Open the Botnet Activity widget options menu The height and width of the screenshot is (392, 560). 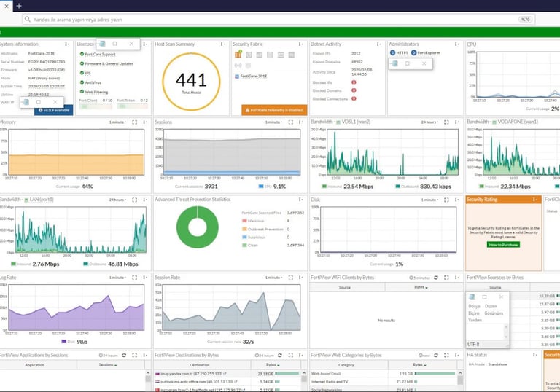(378, 44)
